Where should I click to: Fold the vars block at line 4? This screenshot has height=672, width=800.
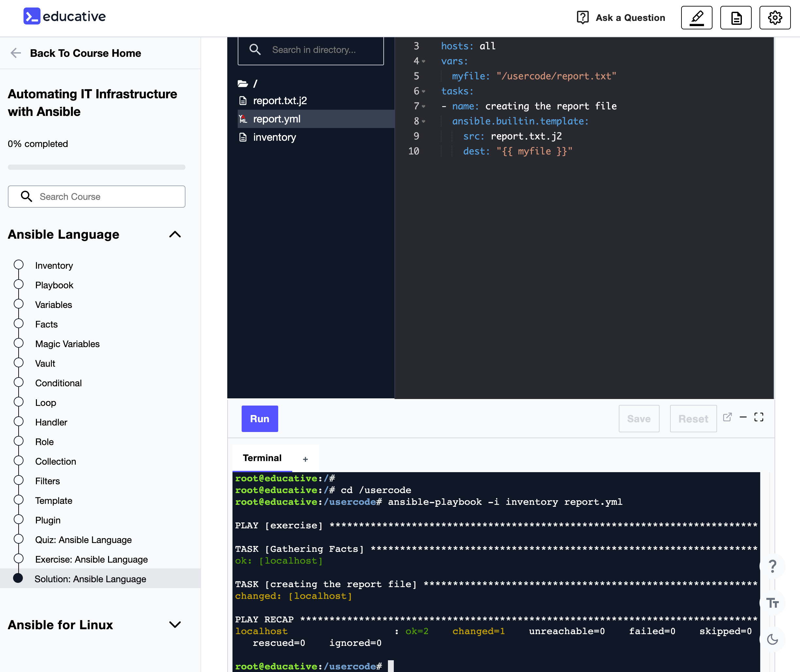coord(424,61)
